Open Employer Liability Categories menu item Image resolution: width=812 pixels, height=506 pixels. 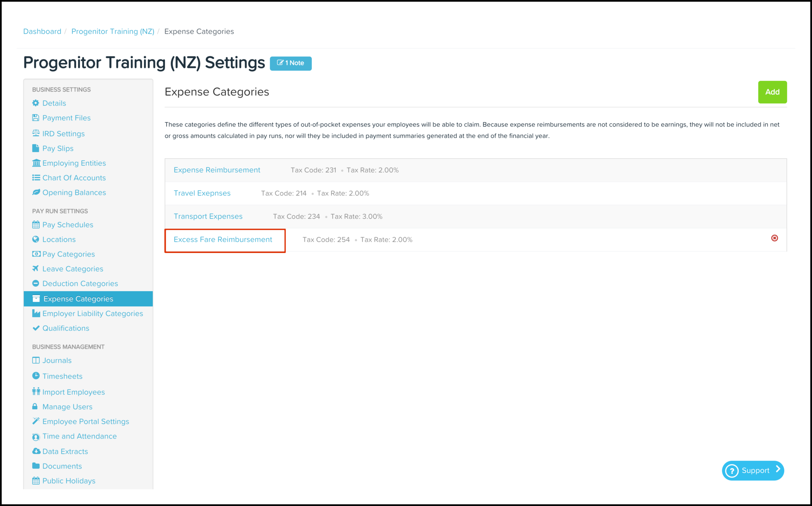click(x=93, y=313)
